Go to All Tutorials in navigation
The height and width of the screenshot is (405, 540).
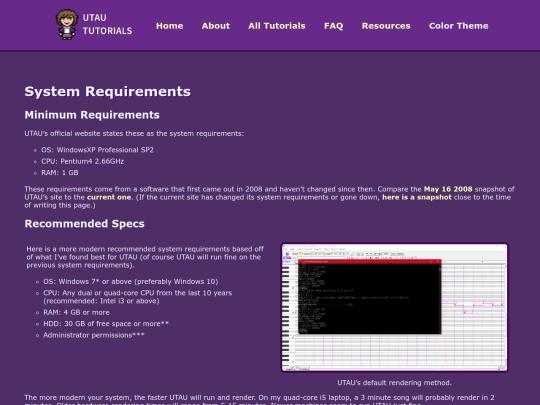[277, 26]
